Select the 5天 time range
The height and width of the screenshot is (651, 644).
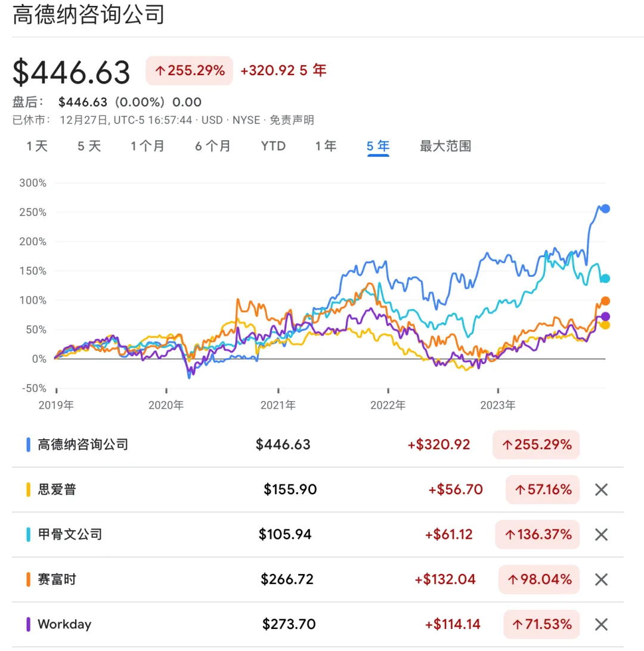pos(89,146)
